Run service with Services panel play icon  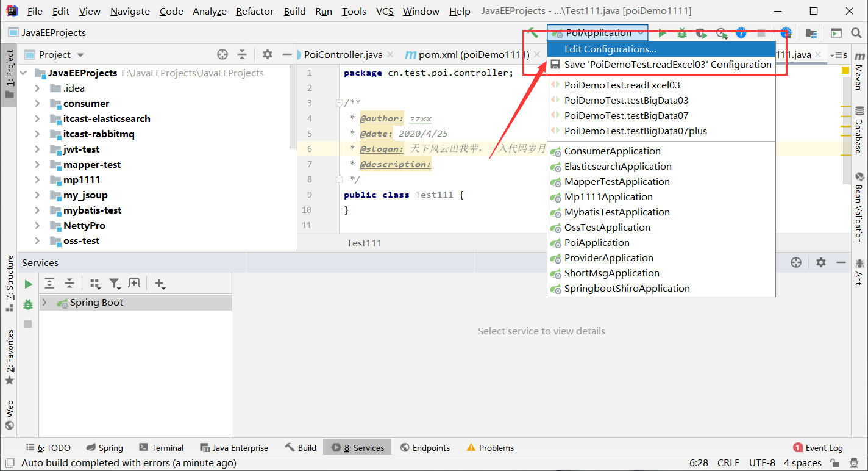click(28, 284)
